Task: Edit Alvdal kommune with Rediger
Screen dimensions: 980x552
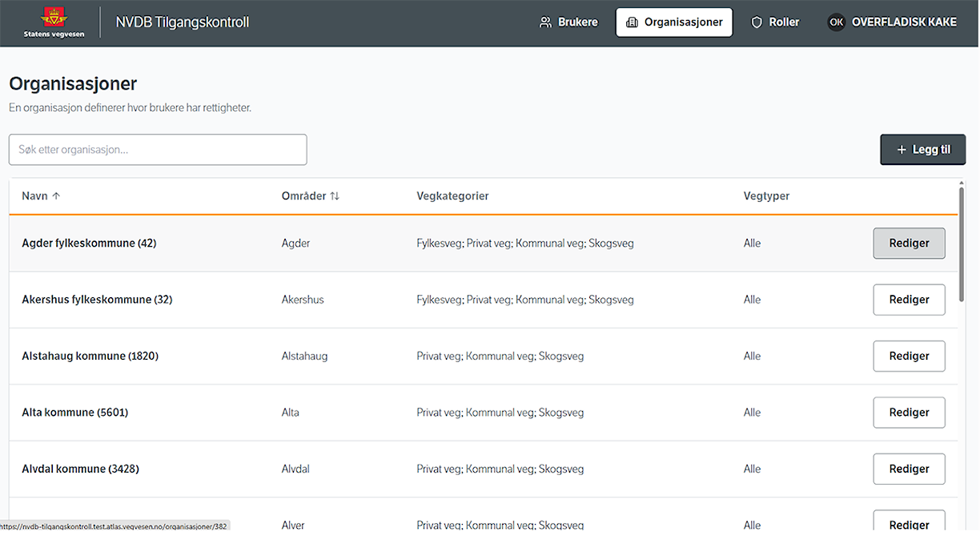Action: coord(909,469)
